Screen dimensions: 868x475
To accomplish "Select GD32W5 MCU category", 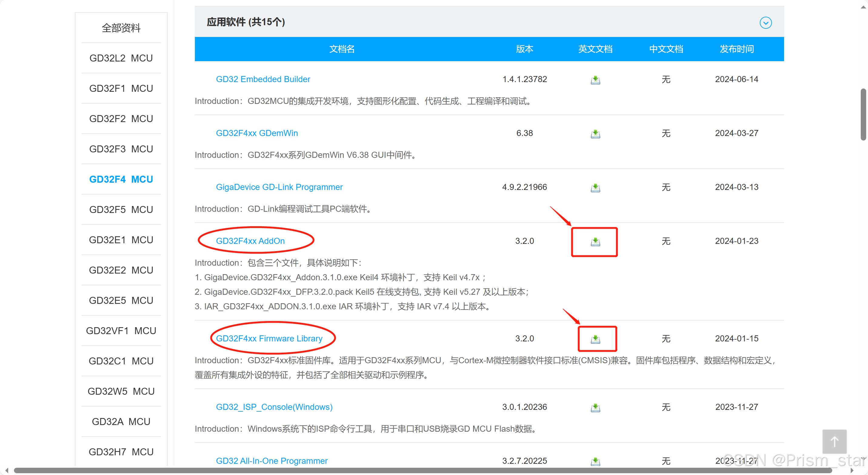I will [x=121, y=391].
